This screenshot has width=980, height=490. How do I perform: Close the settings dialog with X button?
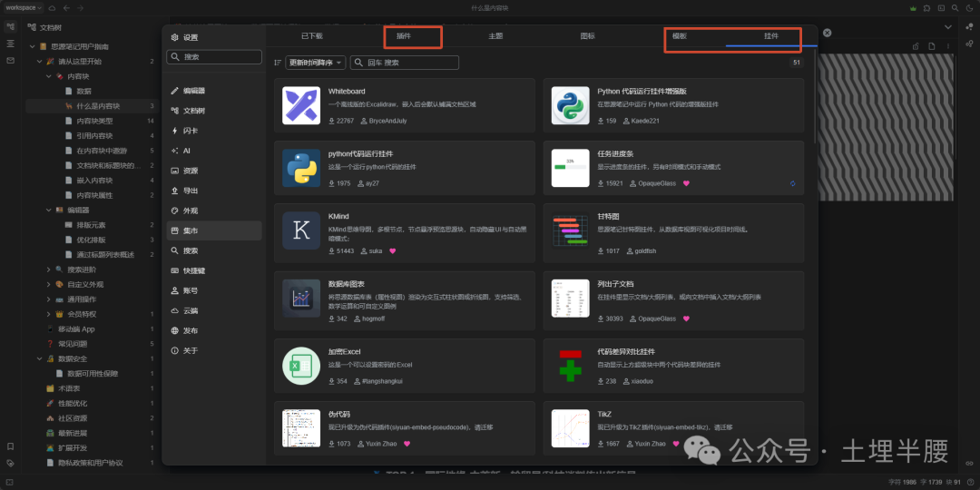827,33
